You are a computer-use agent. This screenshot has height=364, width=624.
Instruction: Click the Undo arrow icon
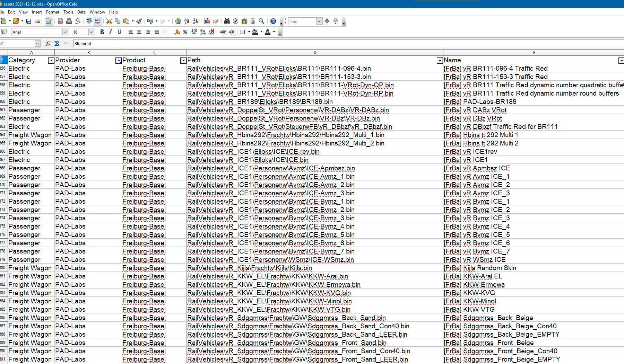(x=150, y=21)
